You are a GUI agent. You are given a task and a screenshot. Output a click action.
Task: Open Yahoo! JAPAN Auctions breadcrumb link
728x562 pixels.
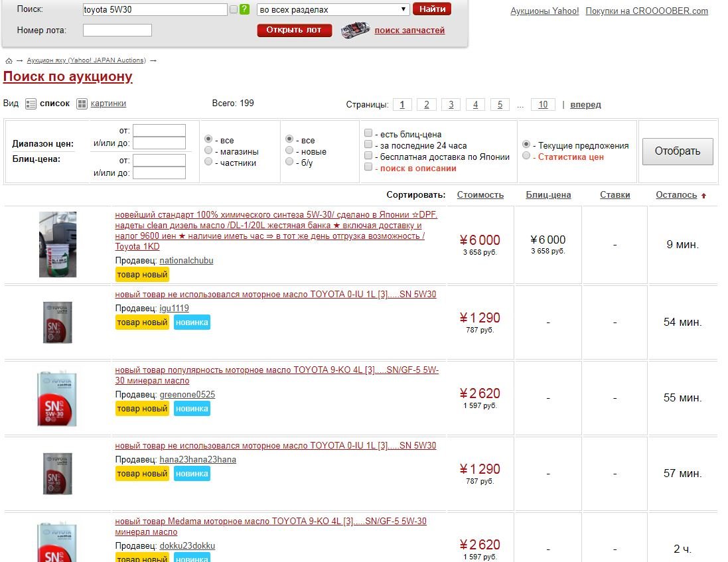pyautogui.click(x=86, y=60)
